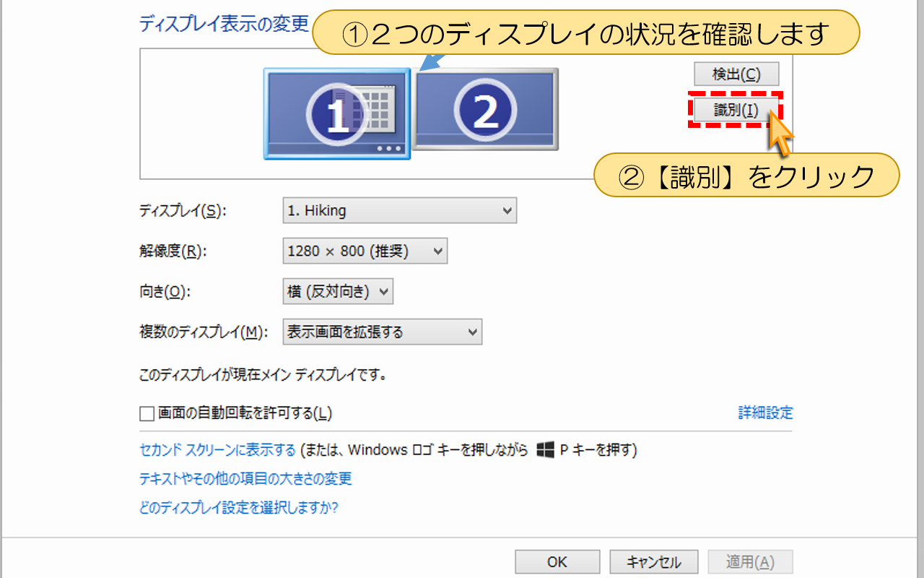Click the 識別(I) identify button

coord(736,110)
